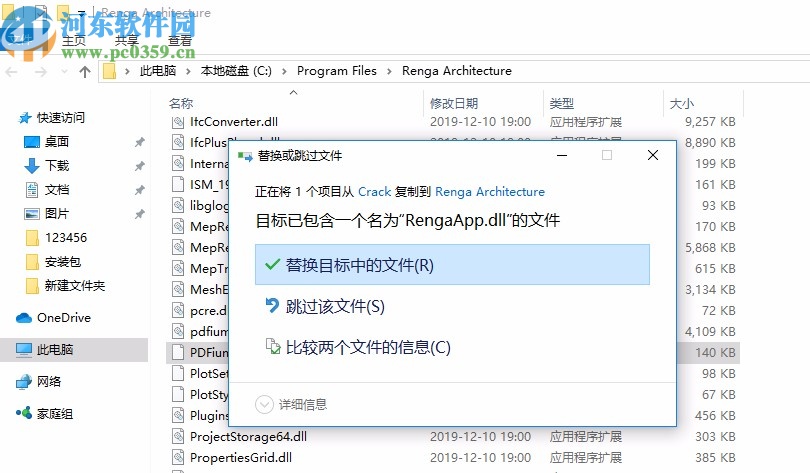The width and height of the screenshot is (810, 473).
Task: Click the 网络 network icon
Action: coord(24,382)
